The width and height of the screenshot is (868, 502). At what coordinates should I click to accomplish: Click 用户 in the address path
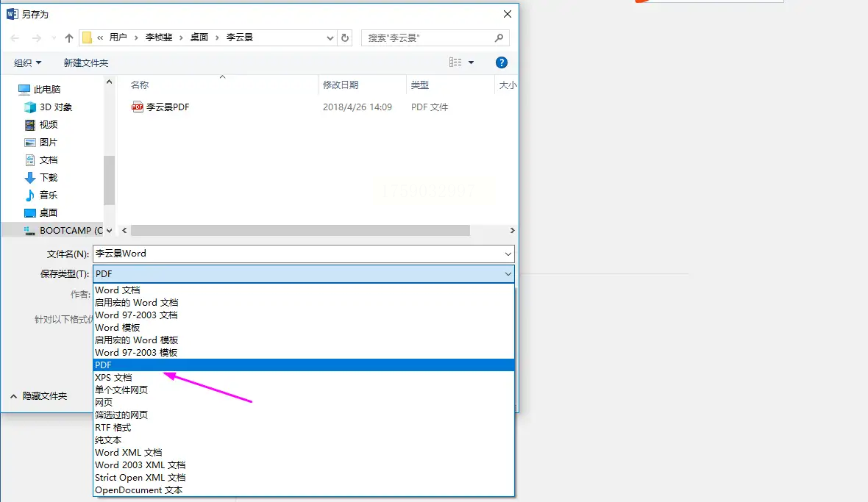(x=118, y=37)
